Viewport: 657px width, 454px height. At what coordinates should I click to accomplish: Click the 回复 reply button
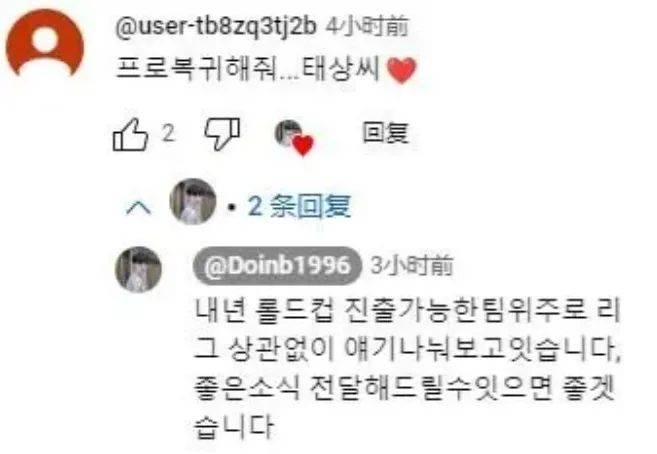[x=385, y=133]
